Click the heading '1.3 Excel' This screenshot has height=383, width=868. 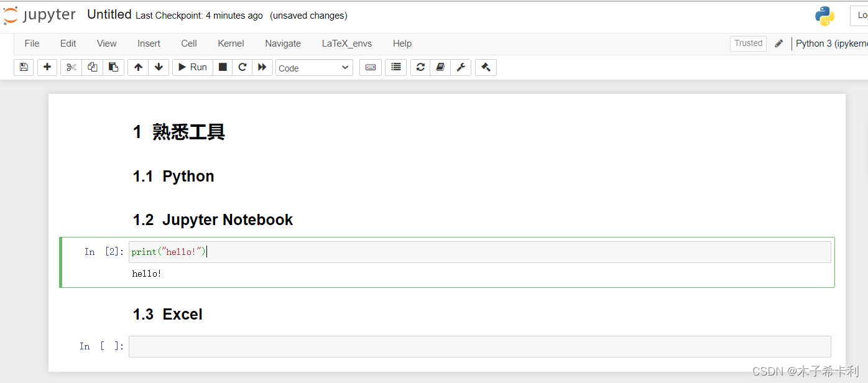pyautogui.click(x=168, y=315)
